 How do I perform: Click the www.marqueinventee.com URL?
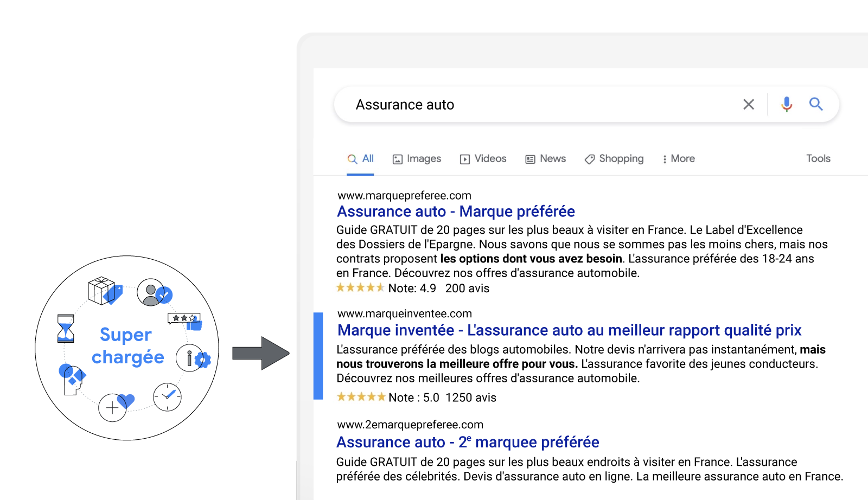405,313
